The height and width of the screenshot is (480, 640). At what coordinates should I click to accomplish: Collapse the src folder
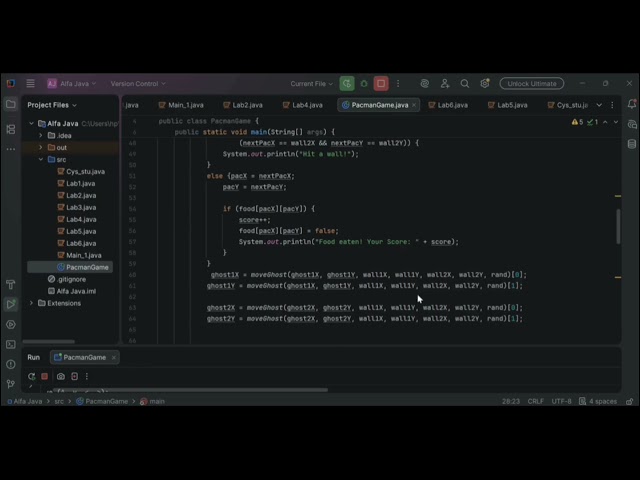click(x=40, y=159)
